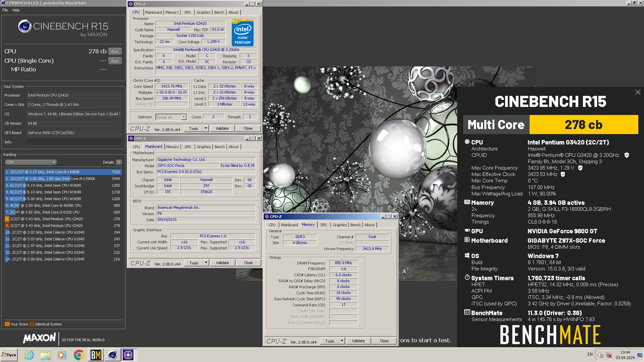Viewport: 644px width, 362px height.
Task: Select ranking row Celeron G1840 @ 3.02 GHz
Action: point(63,232)
